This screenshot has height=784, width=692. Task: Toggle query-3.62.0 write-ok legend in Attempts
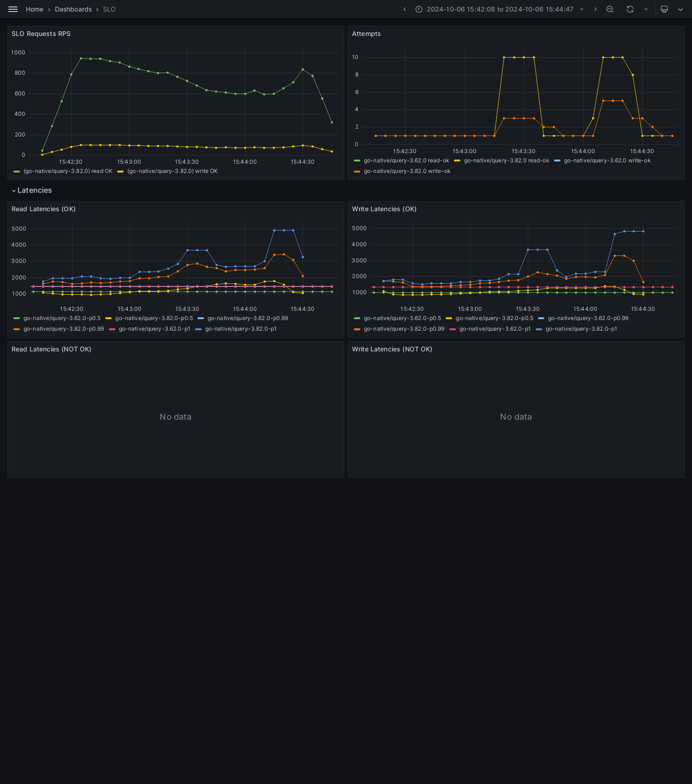(607, 160)
